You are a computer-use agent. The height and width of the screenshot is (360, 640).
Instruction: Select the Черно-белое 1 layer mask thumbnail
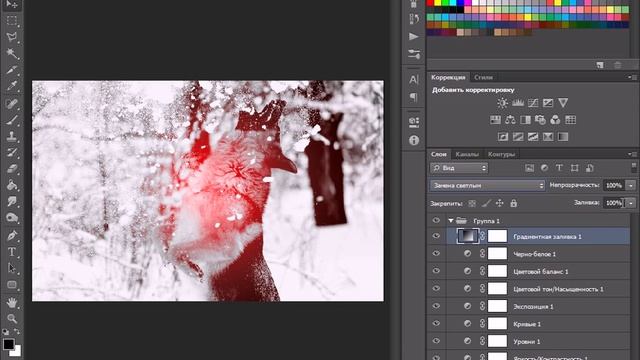497,253
